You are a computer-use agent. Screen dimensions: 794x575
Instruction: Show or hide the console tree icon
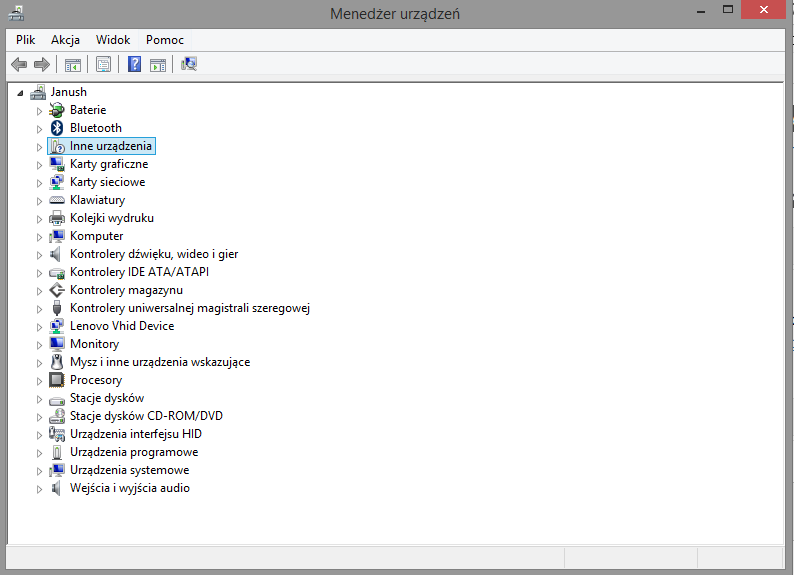72,64
